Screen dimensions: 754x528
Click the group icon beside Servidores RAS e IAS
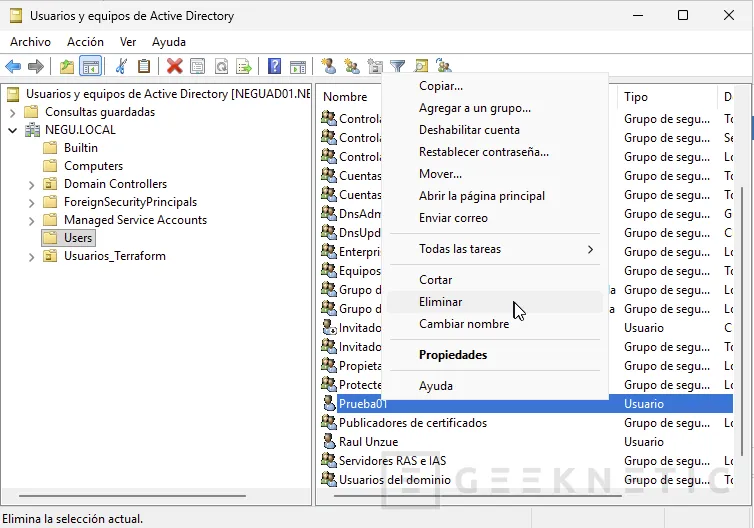(x=329, y=460)
